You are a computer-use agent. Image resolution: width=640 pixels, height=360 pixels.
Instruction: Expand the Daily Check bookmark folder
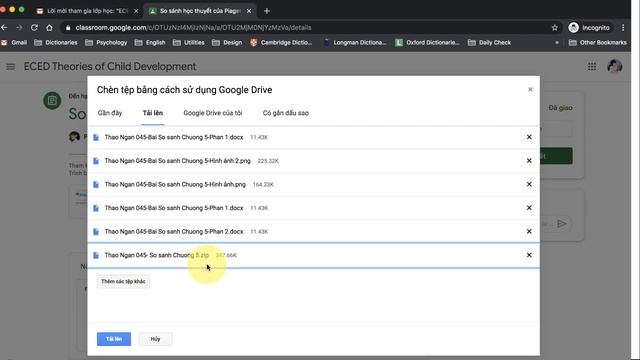[x=489, y=42]
